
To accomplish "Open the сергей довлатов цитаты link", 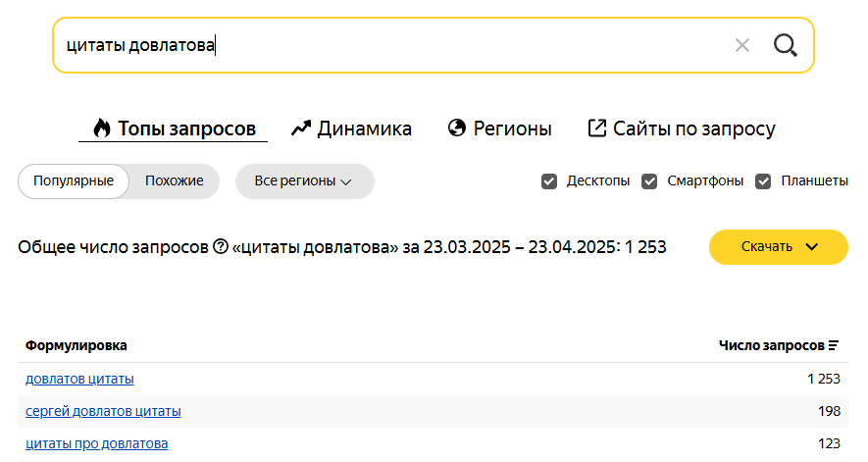I will [103, 411].
